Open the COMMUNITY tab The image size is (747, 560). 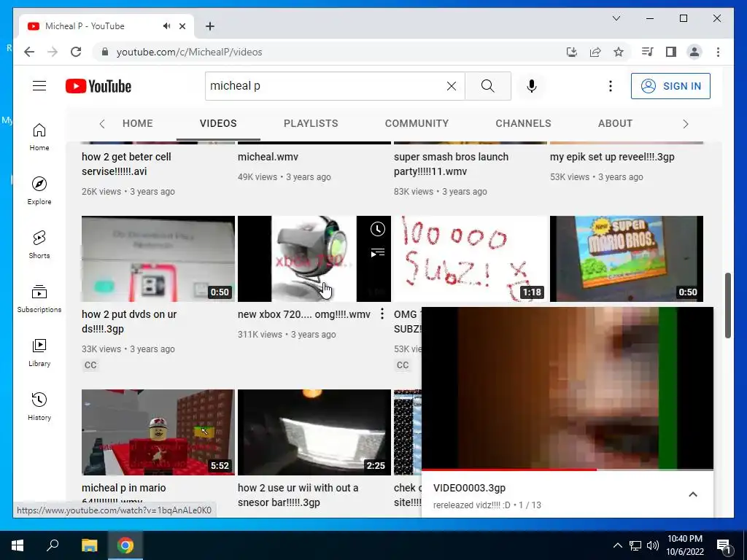coord(417,123)
